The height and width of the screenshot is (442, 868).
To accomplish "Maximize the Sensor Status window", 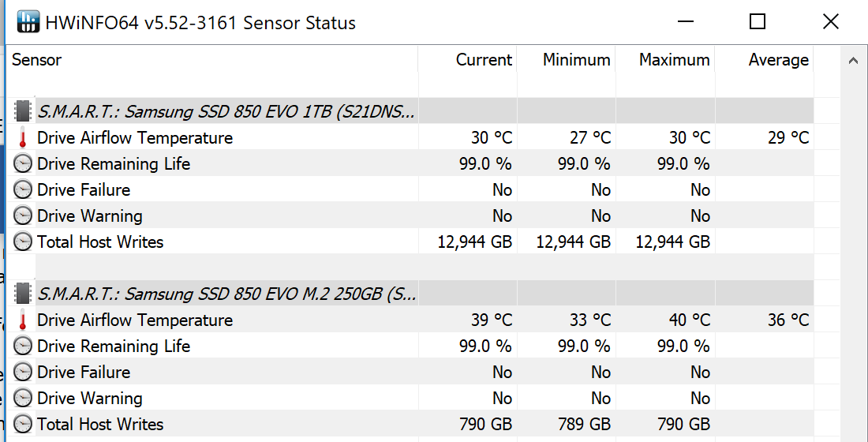I will (758, 22).
